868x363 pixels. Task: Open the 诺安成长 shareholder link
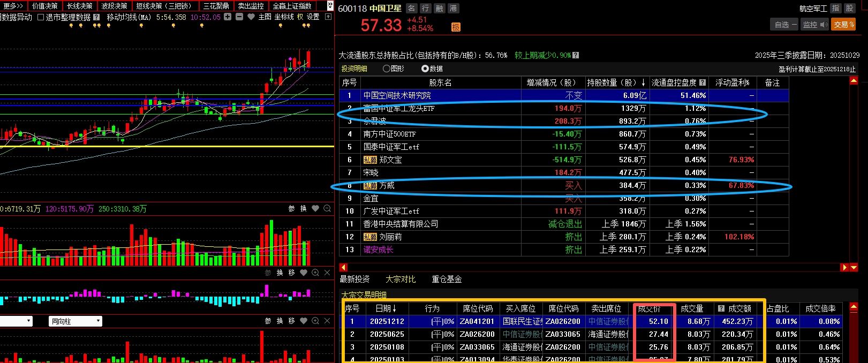378,249
